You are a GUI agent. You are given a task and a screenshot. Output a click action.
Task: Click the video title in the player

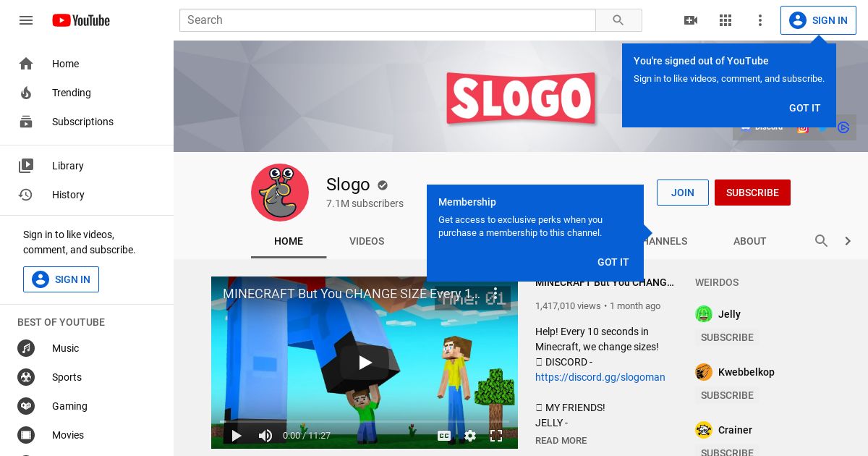[x=351, y=294]
